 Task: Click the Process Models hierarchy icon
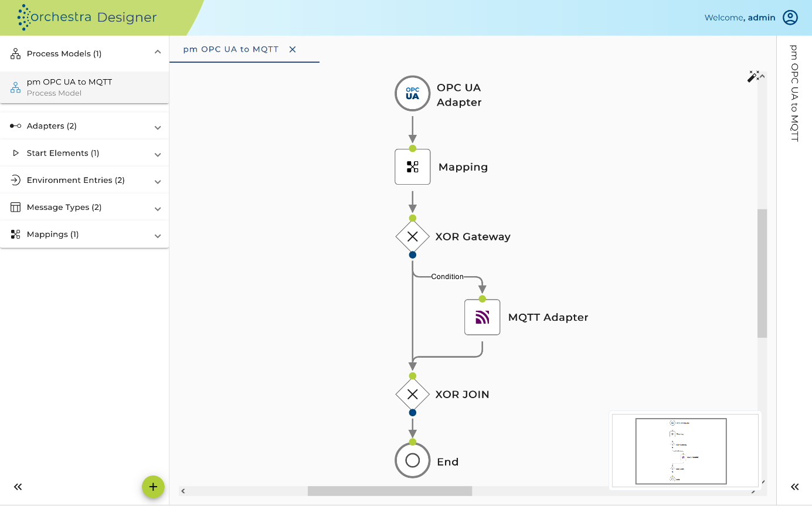(x=16, y=54)
